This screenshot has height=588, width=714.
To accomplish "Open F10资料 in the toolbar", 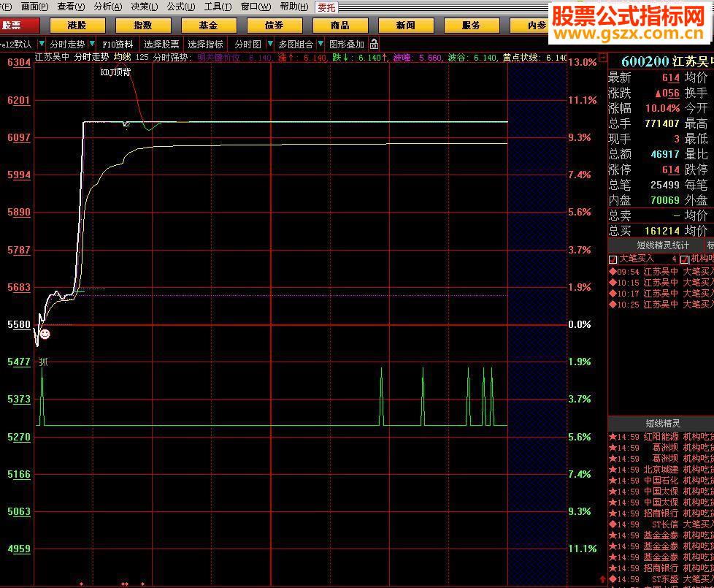I will (x=118, y=44).
